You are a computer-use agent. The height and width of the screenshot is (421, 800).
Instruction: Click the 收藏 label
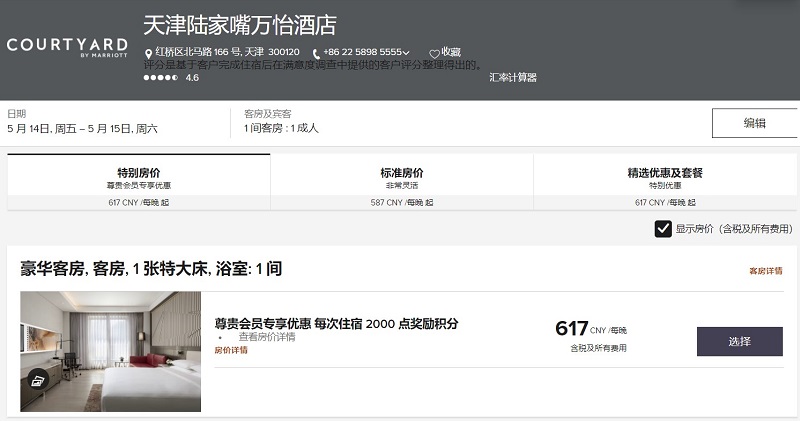pyautogui.click(x=451, y=52)
